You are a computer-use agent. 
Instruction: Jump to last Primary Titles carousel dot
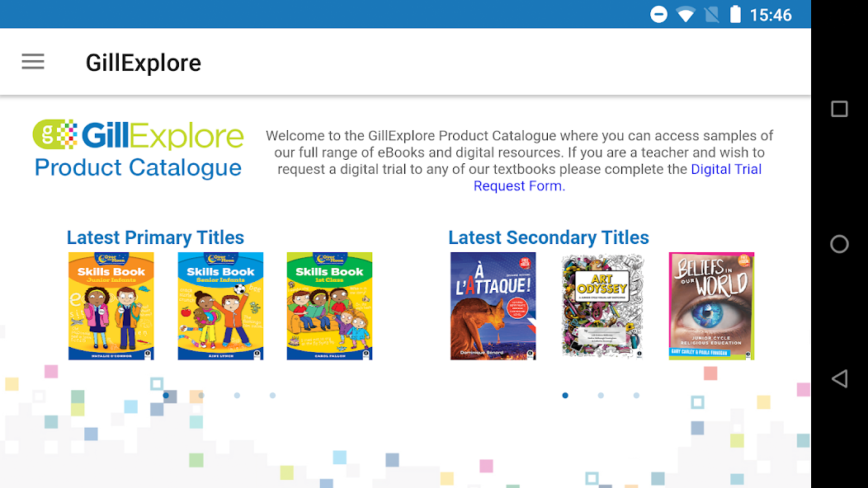(x=272, y=396)
